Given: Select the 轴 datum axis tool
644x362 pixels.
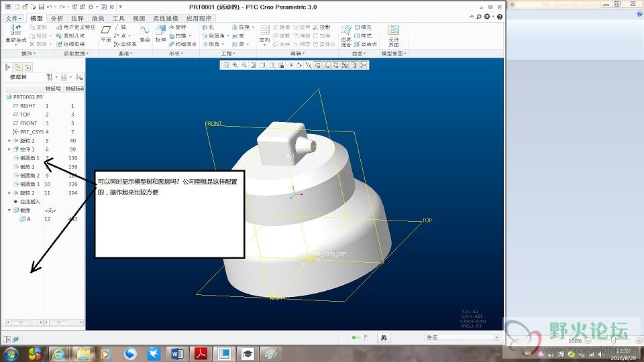Looking at the screenshot, I should tap(120, 27).
